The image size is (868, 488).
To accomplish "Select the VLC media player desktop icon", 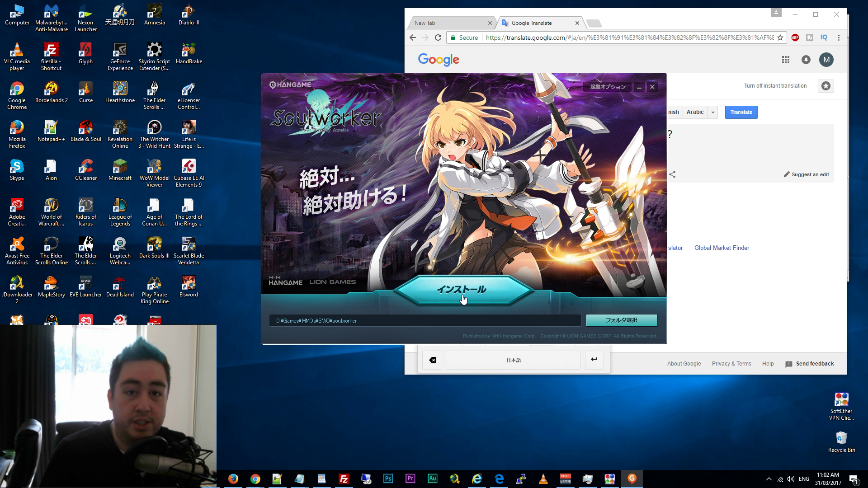I will pos(17,57).
